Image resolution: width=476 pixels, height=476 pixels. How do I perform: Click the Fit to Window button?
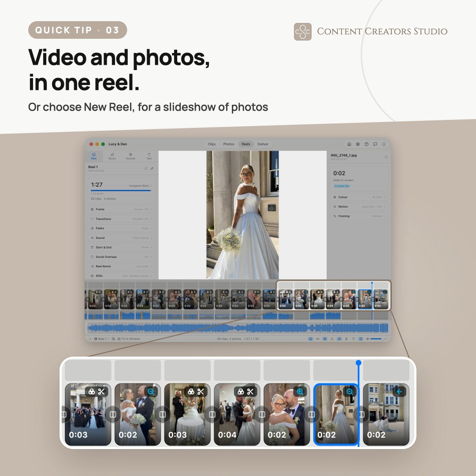(x=129, y=339)
